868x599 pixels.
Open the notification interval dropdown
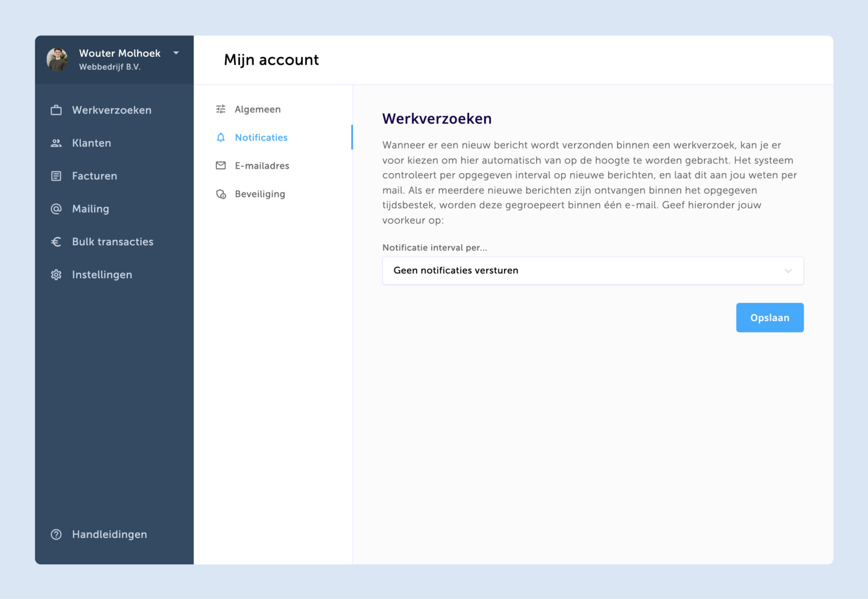click(x=593, y=270)
